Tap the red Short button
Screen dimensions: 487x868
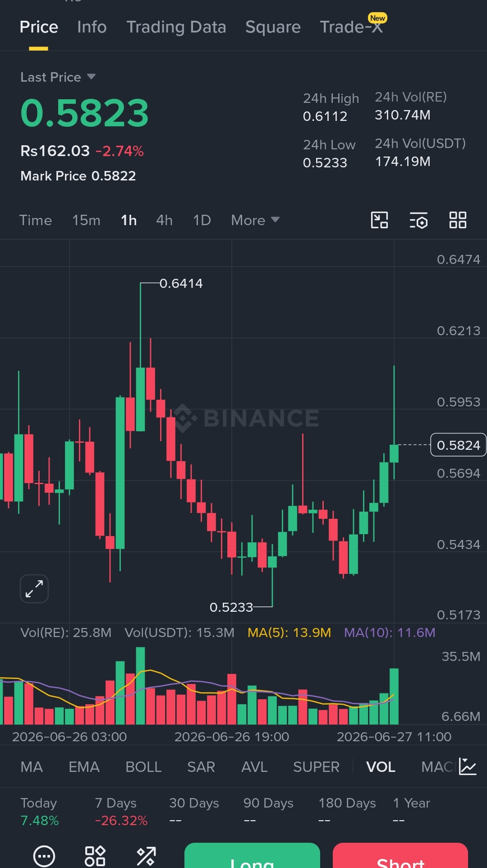coord(400,855)
